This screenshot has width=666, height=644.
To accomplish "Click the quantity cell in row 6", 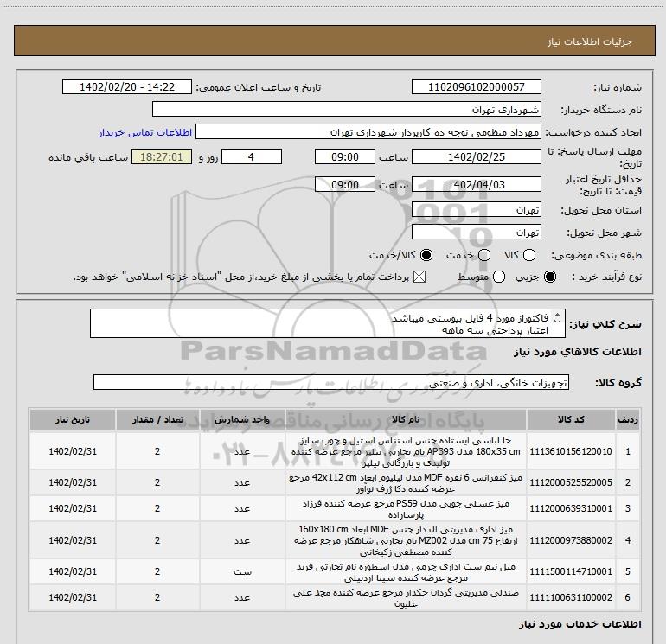I will tap(157, 597).
